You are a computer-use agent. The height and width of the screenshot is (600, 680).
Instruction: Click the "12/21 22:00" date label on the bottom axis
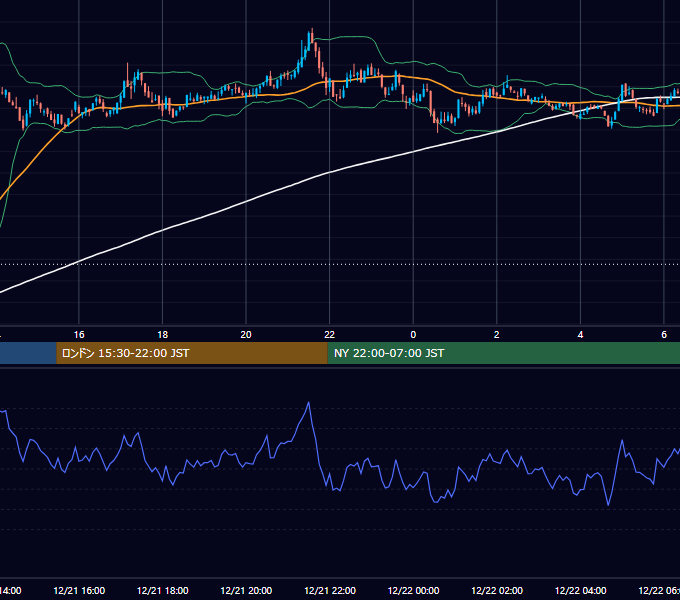pyautogui.click(x=330, y=590)
